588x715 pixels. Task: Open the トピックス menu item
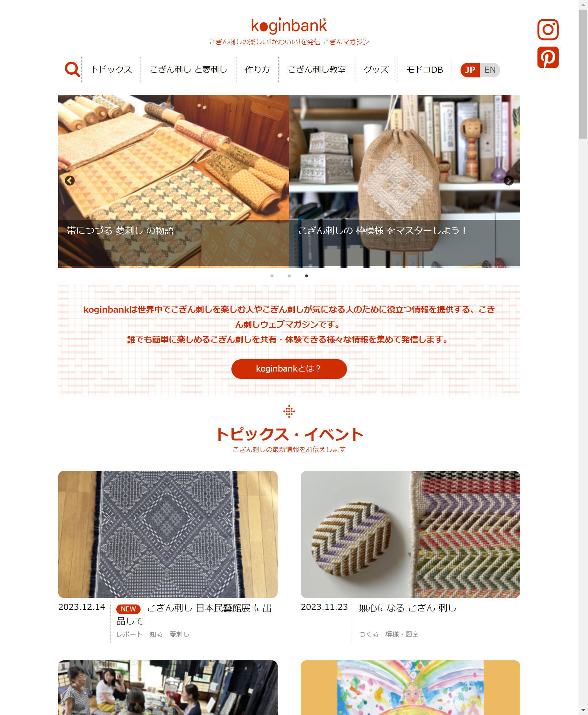[x=111, y=70]
